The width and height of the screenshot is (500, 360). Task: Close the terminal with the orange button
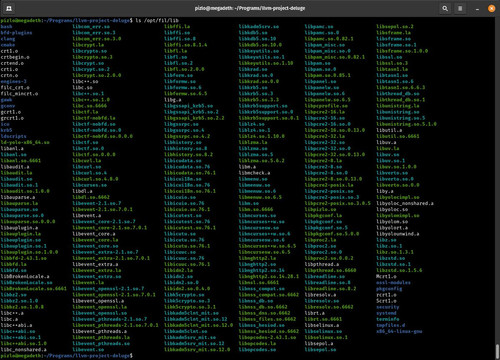(491, 8)
